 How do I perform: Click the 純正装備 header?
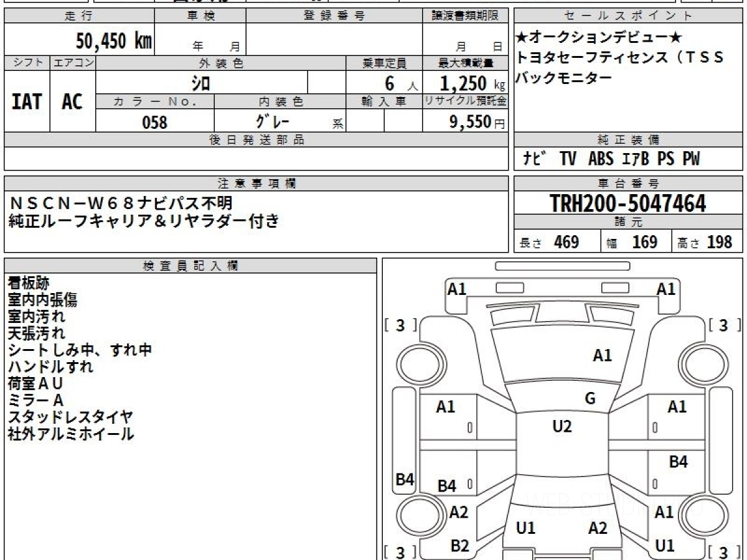pyautogui.click(x=629, y=140)
